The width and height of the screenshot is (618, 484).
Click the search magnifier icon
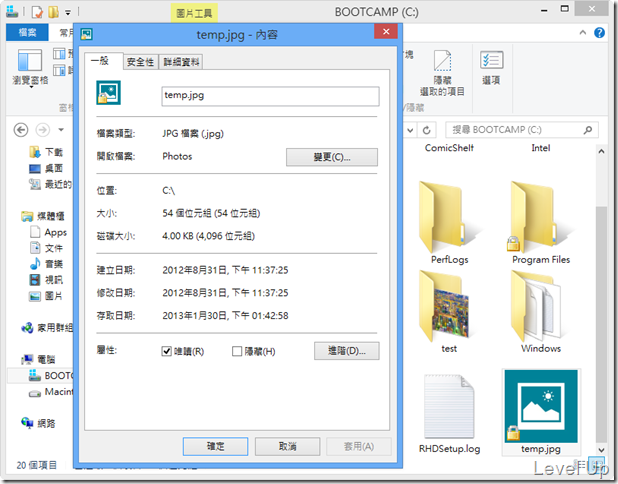pyautogui.click(x=588, y=130)
